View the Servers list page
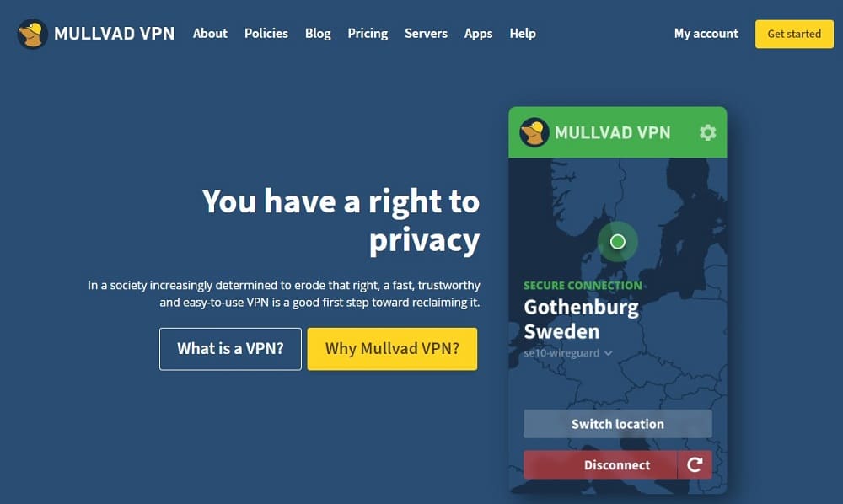 pos(426,34)
